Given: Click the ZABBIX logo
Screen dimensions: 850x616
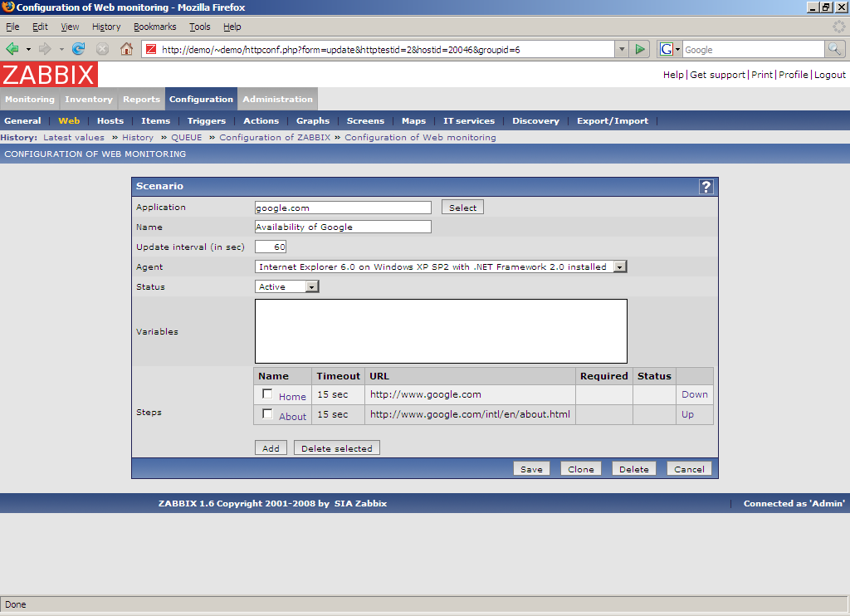Looking at the screenshot, I should pyautogui.click(x=49, y=74).
